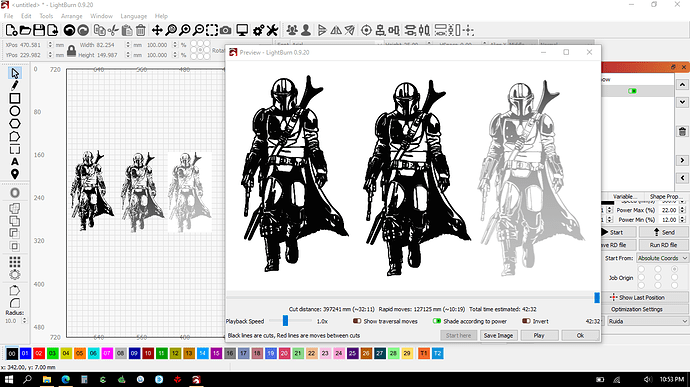Select the Ellipse tool
This screenshot has width=690, height=387.
[15, 111]
